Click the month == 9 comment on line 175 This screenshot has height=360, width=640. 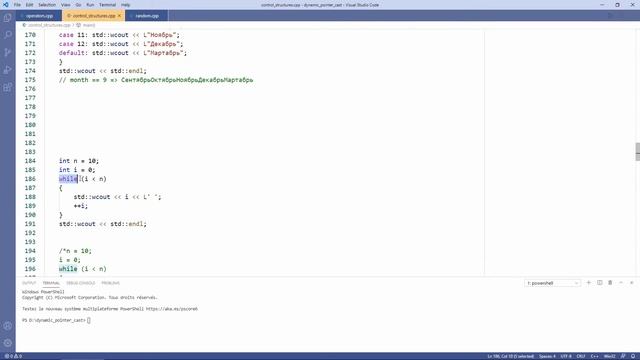pyautogui.click(x=156, y=80)
